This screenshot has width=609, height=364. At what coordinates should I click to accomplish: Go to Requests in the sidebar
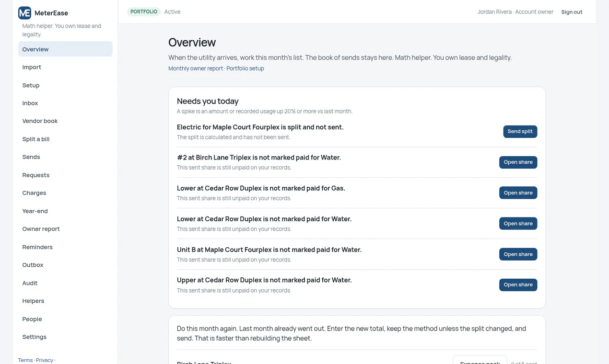[65, 175]
